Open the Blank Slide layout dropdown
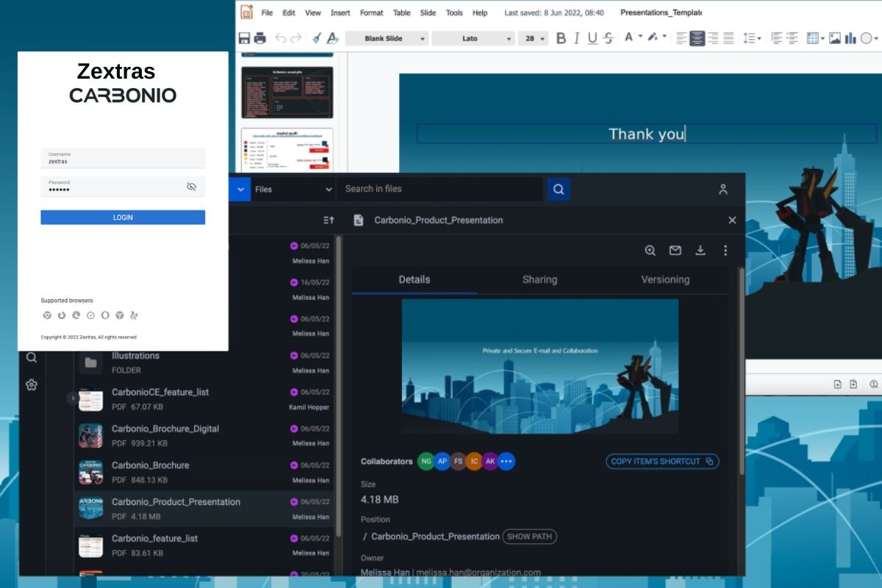This screenshot has width=882, height=588. [x=387, y=39]
